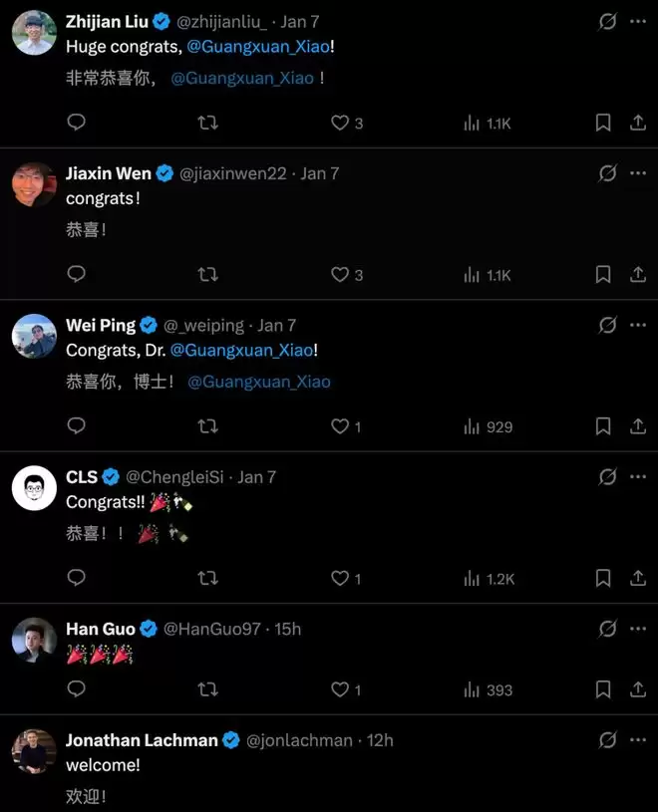Share Han Guo's tweet
The height and width of the screenshot is (812, 658).
pos(638,689)
